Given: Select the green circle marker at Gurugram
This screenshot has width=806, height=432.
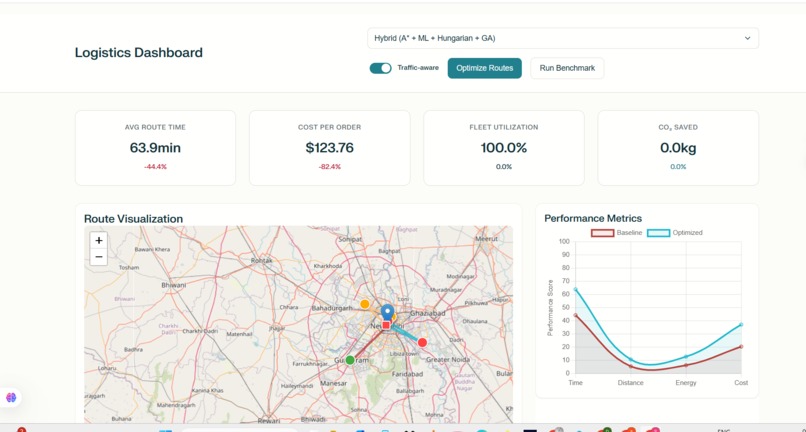Looking at the screenshot, I should click(350, 360).
